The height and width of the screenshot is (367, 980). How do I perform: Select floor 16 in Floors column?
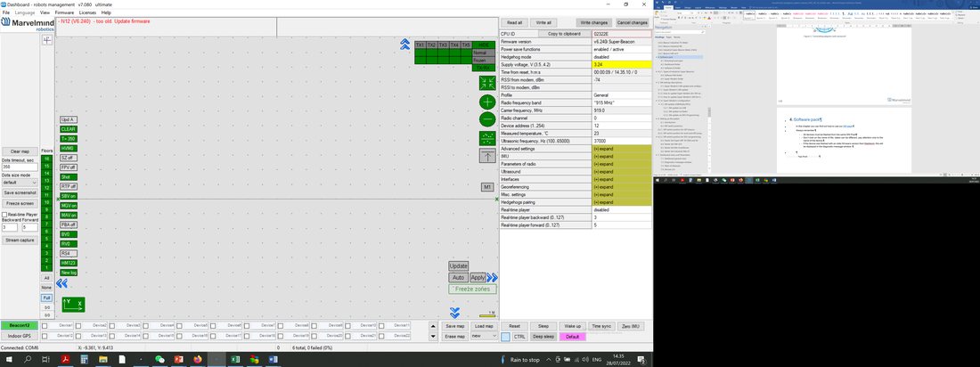[x=46, y=159]
